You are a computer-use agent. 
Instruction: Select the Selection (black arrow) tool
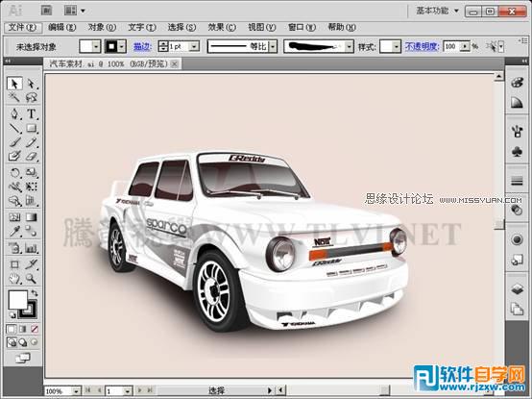click(14, 84)
